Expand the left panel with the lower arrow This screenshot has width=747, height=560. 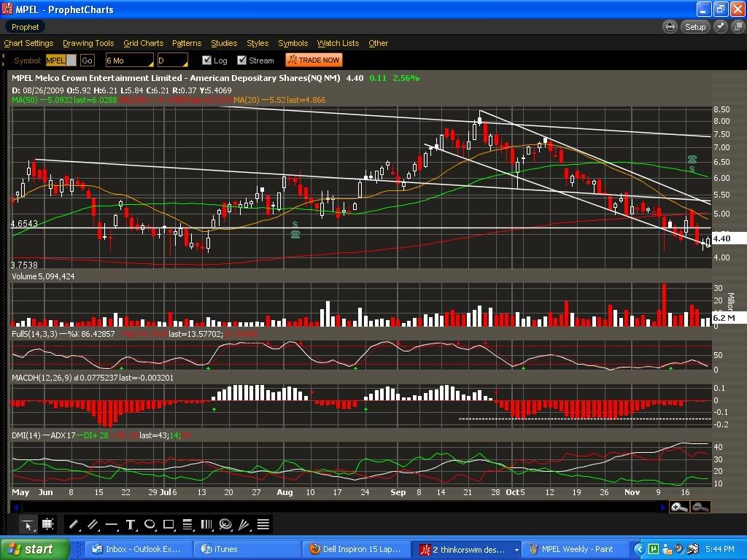point(3,64)
